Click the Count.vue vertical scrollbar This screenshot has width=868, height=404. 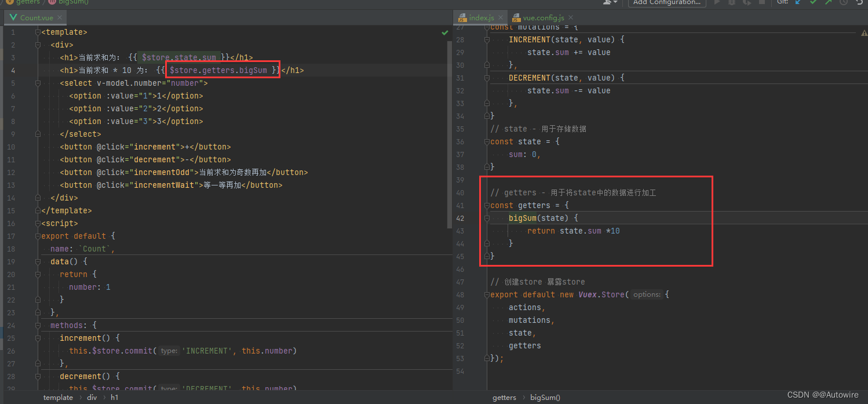tap(450, 133)
